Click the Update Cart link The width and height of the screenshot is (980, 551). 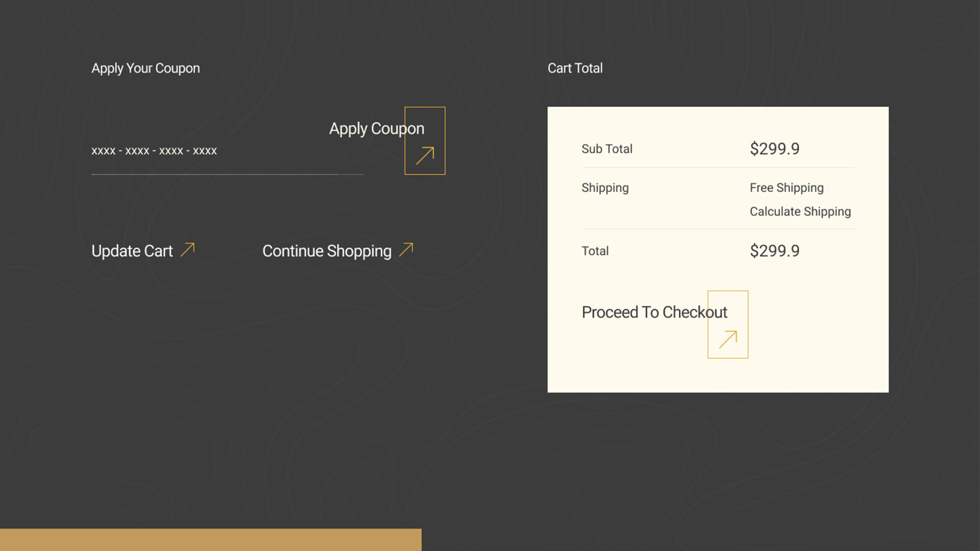pyautogui.click(x=132, y=251)
